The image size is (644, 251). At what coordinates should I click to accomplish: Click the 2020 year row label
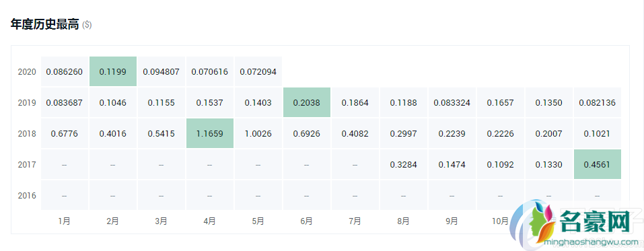point(27,71)
